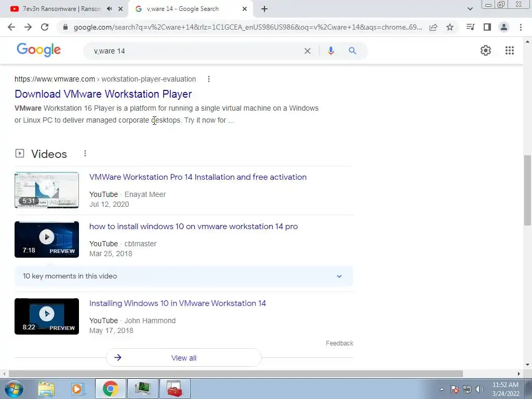Image resolution: width=532 pixels, height=399 pixels.
Task: Open Windows Start menu
Action: [x=14, y=389]
